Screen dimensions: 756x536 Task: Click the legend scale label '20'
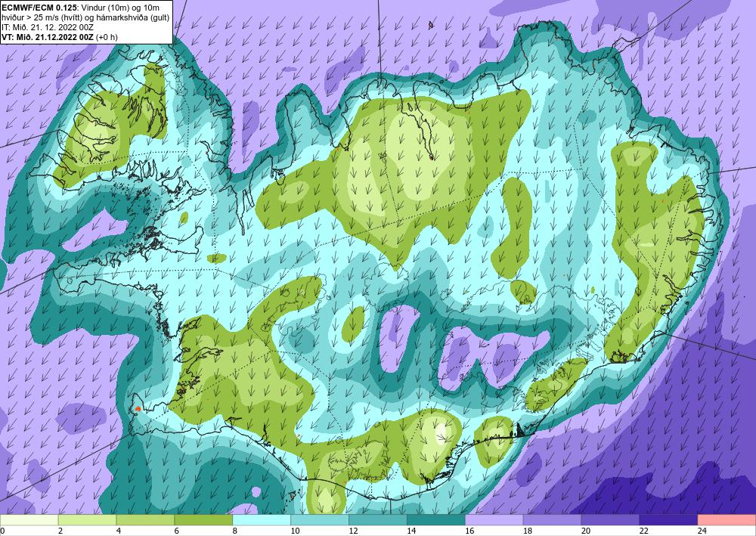click(586, 531)
